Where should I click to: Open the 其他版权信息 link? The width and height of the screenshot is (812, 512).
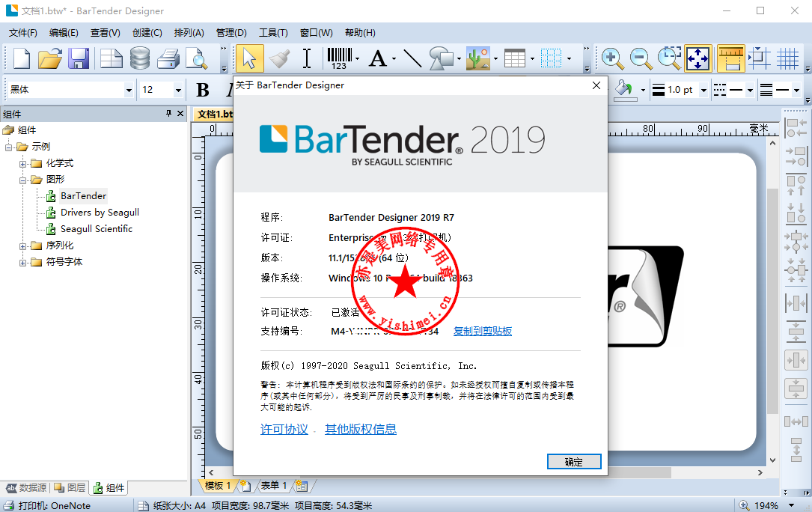coord(361,429)
